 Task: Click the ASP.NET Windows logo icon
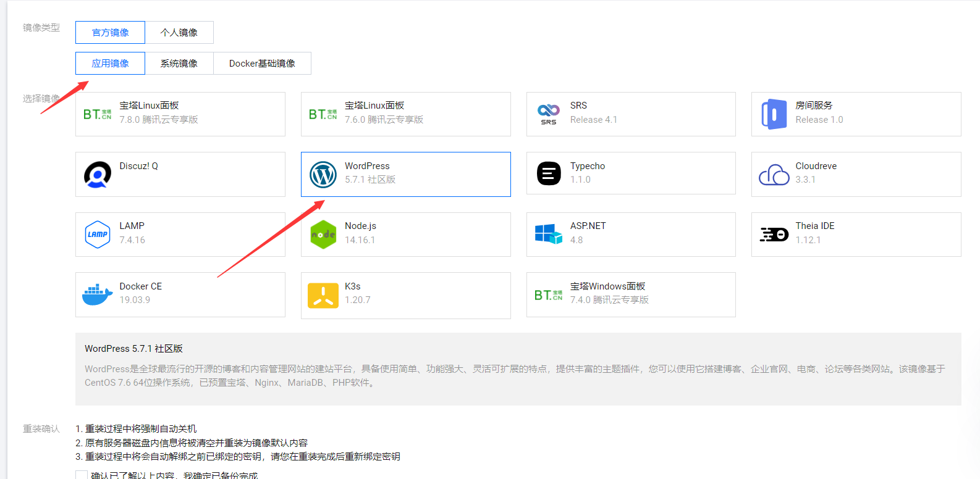pos(548,235)
